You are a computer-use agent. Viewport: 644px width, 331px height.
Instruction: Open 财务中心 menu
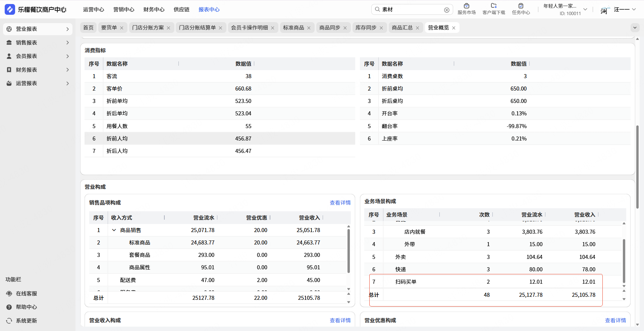pyautogui.click(x=154, y=9)
